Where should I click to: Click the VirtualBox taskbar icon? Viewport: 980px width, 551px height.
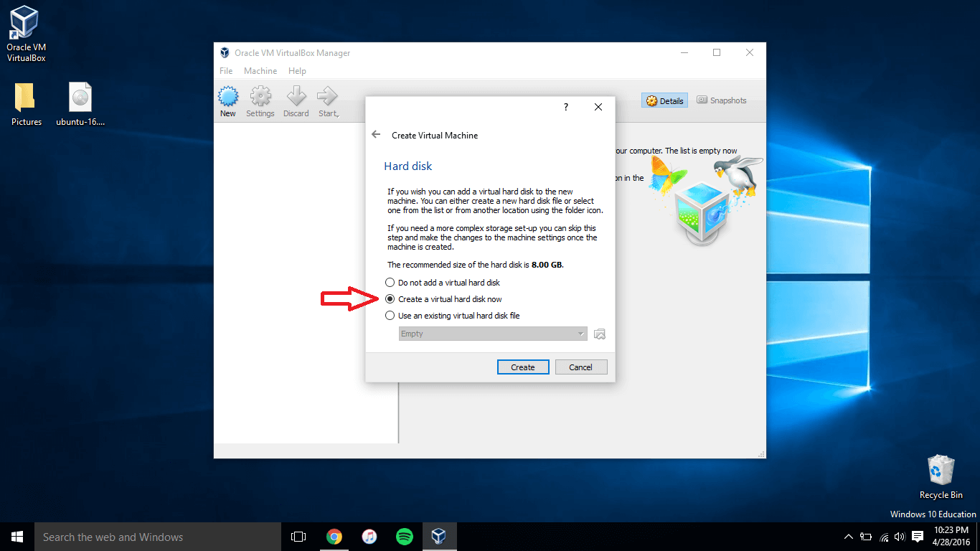tap(439, 537)
